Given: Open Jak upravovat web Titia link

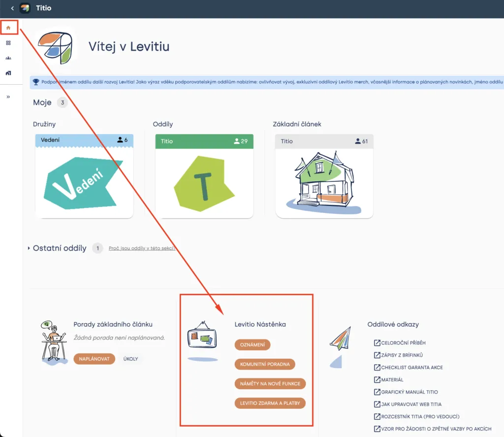Looking at the screenshot, I should 408,404.
